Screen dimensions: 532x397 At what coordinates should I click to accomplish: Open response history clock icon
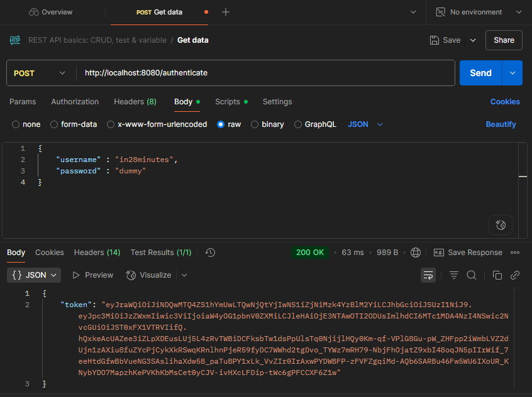click(x=210, y=253)
